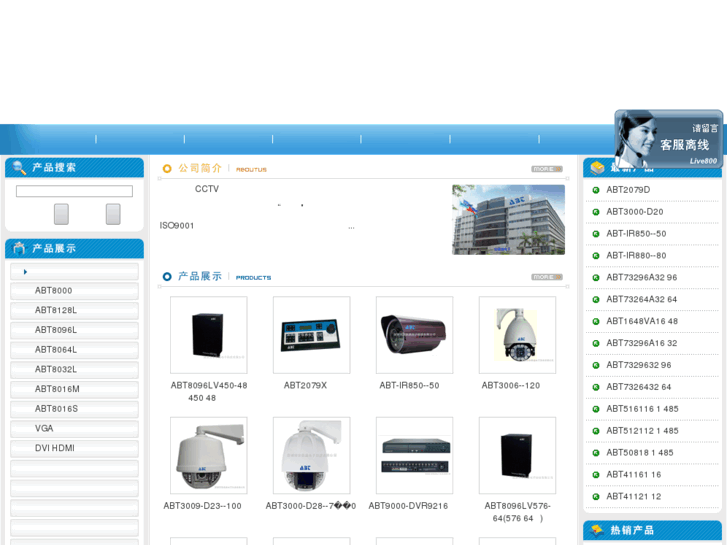Click the icon in 热销产品 header
This screenshot has height=545, width=727.
coord(597,530)
